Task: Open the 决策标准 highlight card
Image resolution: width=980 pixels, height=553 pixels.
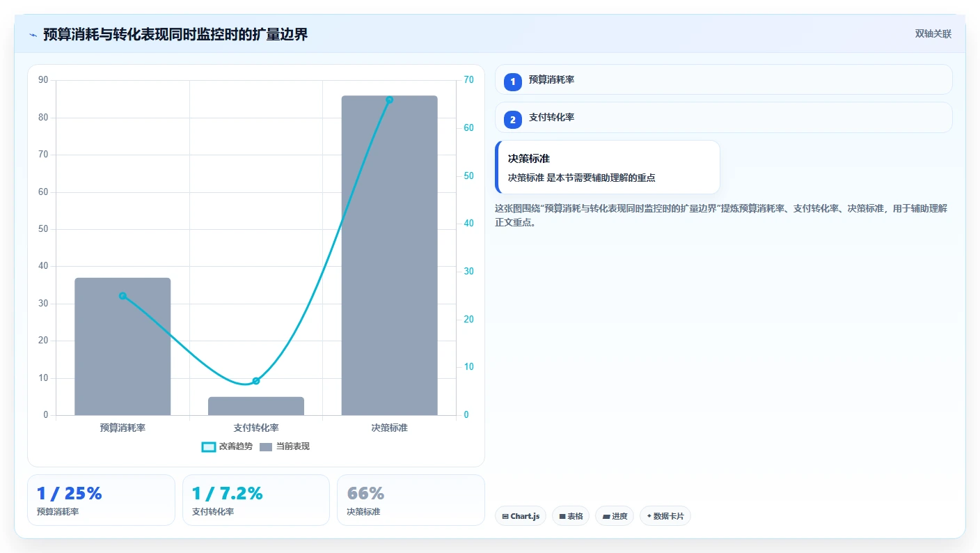Action: click(x=607, y=167)
